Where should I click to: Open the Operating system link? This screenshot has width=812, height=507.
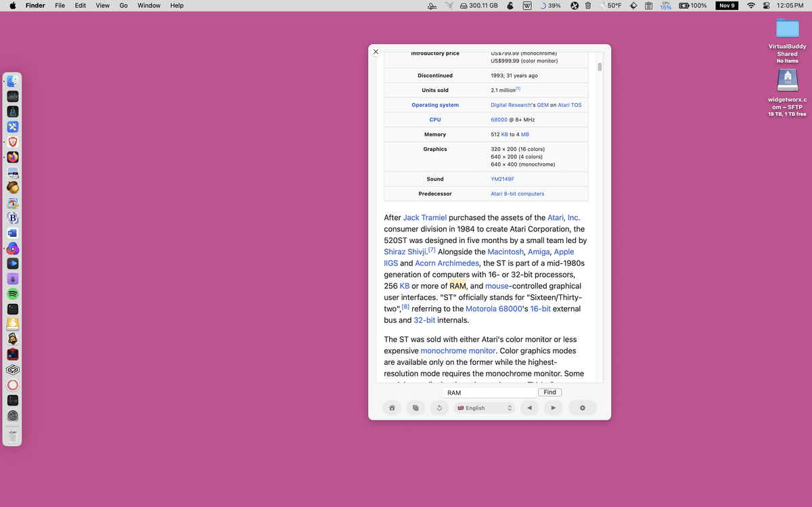tap(435, 105)
